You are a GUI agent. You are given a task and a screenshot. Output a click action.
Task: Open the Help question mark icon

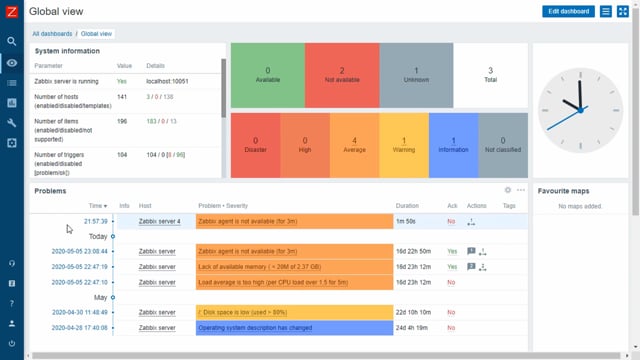tap(11, 303)
